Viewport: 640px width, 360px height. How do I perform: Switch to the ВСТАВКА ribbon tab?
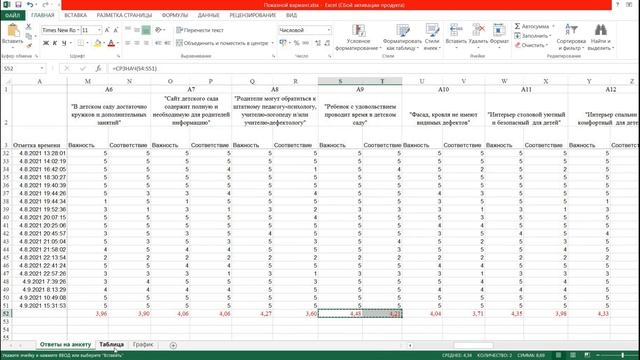(76, 15)
